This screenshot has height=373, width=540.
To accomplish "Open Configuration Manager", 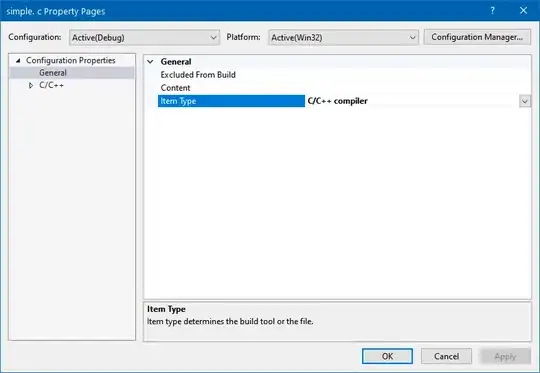I will [x=477, y=37].
